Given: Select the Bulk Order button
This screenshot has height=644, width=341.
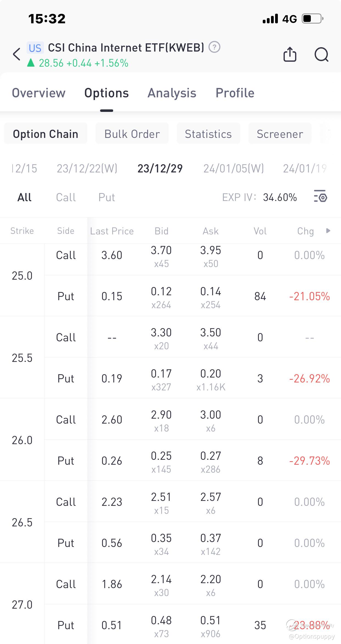Looking at the screenshot, I should coord(132,134).
